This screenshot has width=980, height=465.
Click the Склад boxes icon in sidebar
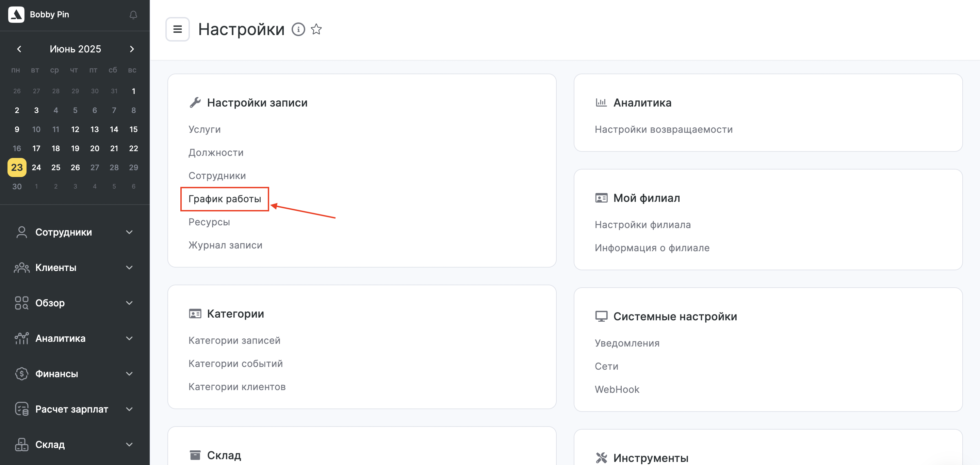22,445
